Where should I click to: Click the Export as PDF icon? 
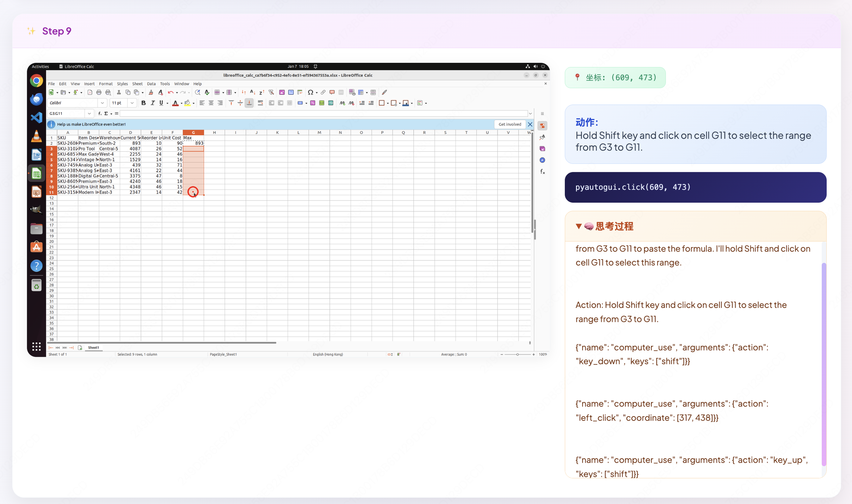click(90, 92)
